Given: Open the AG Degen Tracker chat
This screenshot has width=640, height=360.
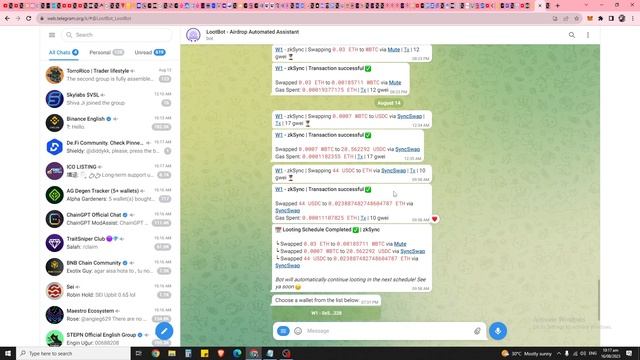Looking at the screenshot, I should (x=109, y=195).
